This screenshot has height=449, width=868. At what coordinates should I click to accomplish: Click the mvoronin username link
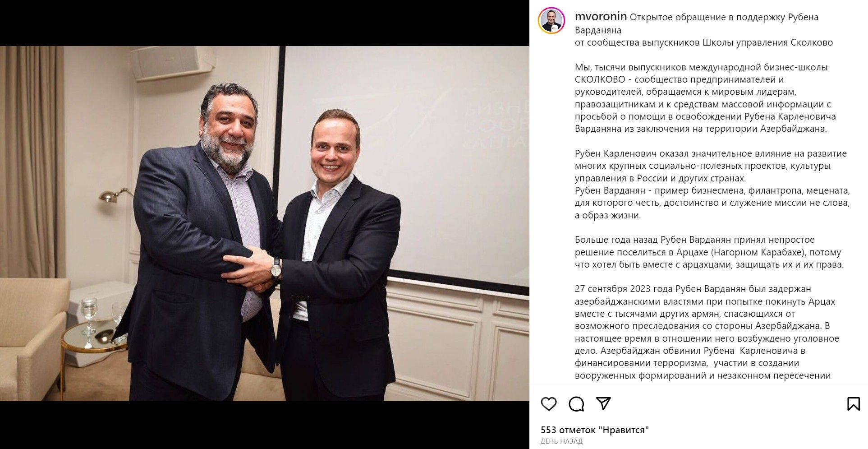coord(601,17)
